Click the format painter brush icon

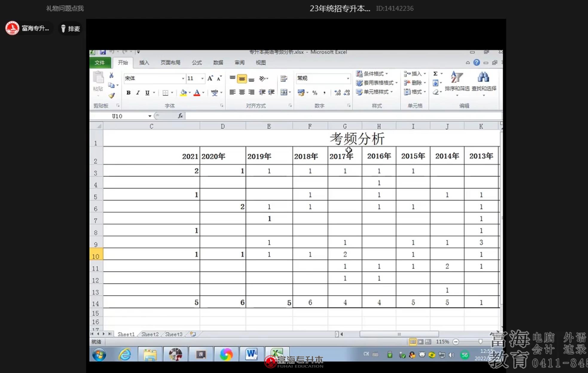click(x=111, y=96)
